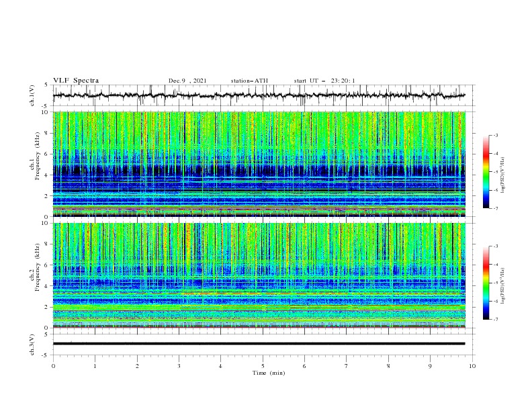Viewport: 532px width, 411px height.
Task: Select the "start UT = 23:20:1" header text
Action: tap(324, 81)
